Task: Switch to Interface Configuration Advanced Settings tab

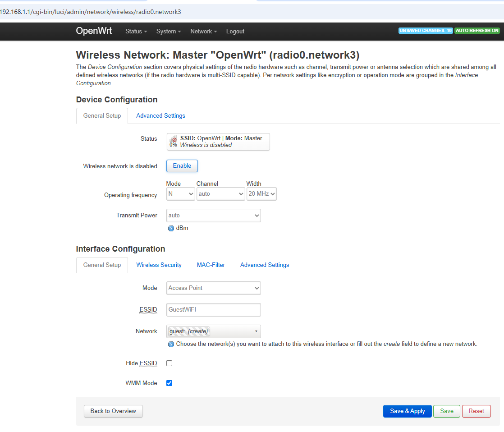Action: (265, 265)
